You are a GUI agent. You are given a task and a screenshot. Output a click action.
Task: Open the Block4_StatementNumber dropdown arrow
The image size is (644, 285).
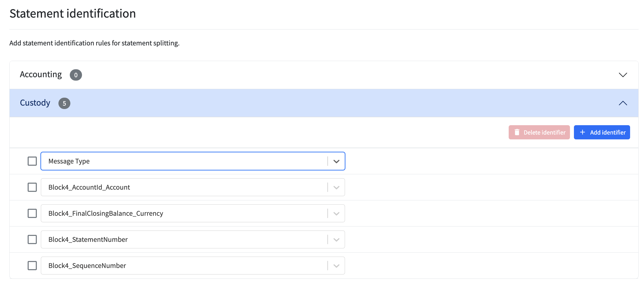[x=336, y=240]
